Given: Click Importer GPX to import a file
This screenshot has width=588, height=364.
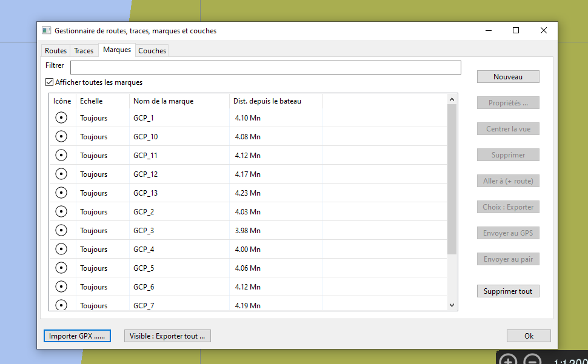Looking at the screenshot, I should 77,336.
